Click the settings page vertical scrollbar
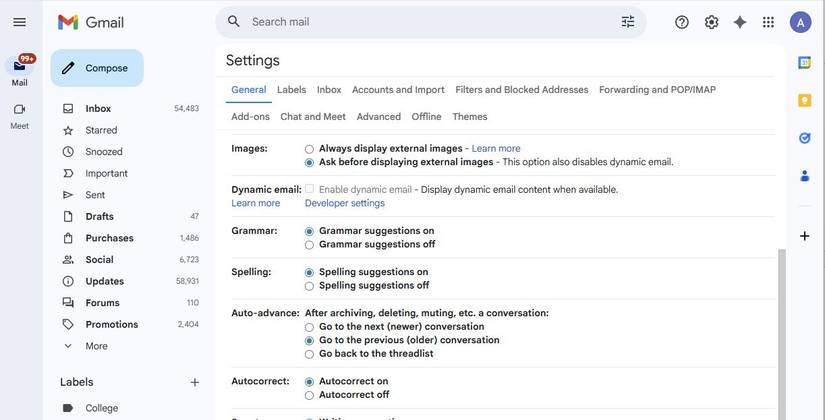The width and height of the screenshot is (825, 420). (781, 334)
